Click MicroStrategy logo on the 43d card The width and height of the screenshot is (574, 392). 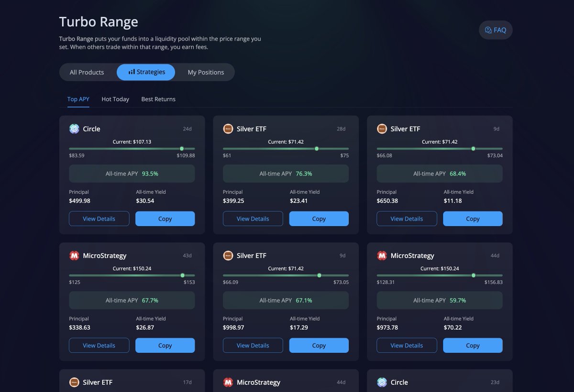click(x=74, y=255)
